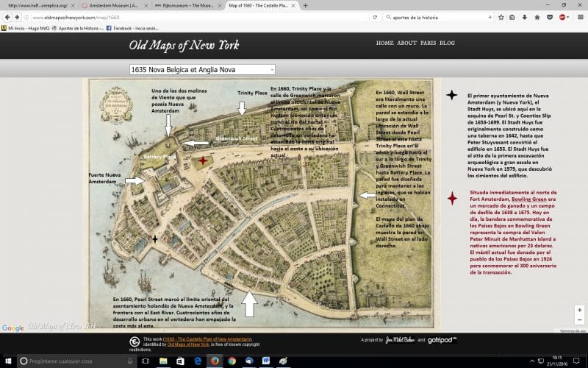
Task: Bookmark this page with the star icon
Action: click(x=501, y=17)
